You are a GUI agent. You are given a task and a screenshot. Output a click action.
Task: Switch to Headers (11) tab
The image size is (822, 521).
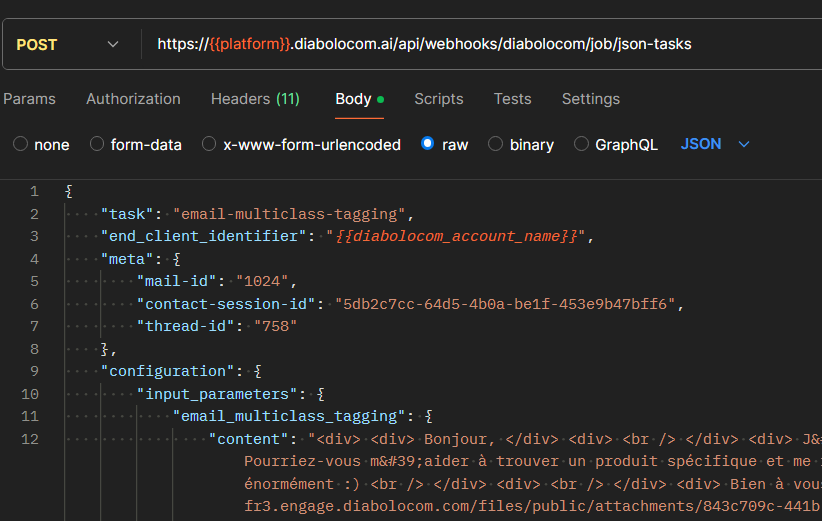255,99
